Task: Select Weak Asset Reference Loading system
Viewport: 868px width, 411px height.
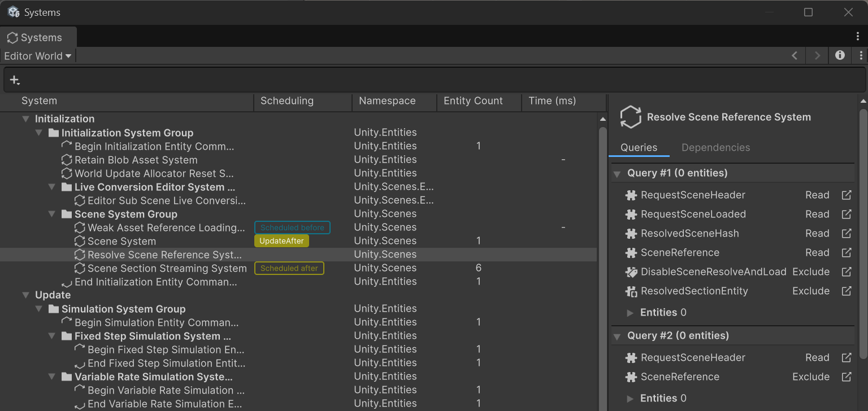Action: (298, 228)
